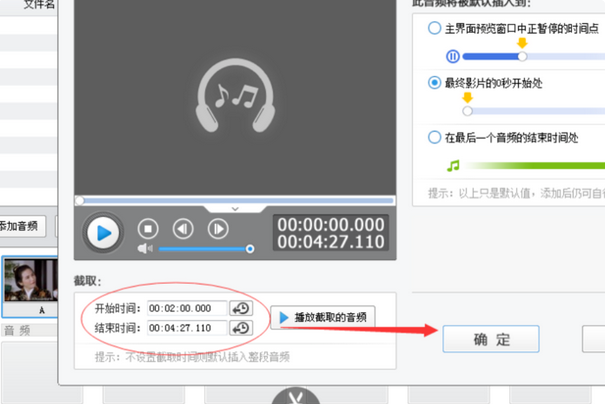
Task: Set end time from current position
Action: pyautogui.click(x=241, y=328)
